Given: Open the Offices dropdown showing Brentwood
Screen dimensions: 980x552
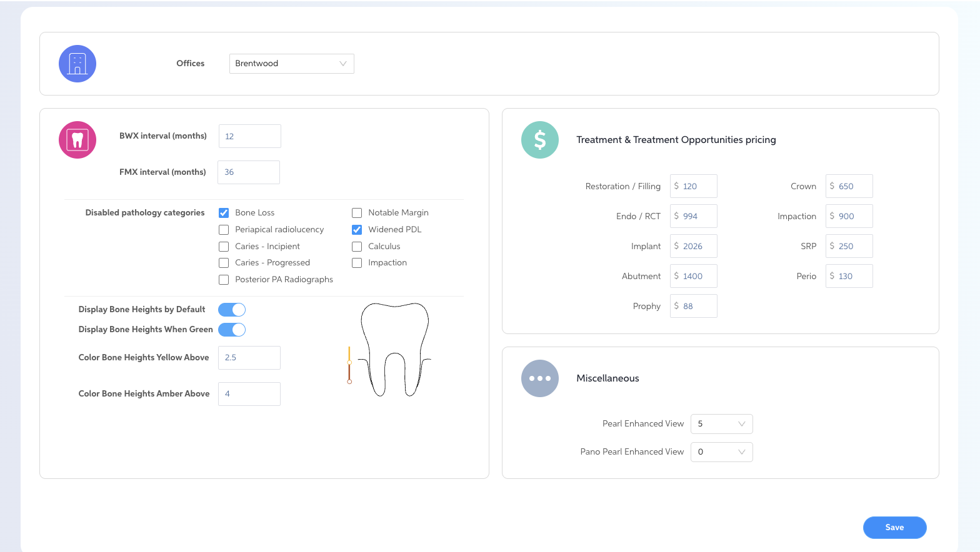Looking at the screenshot, I should (291, 64).
